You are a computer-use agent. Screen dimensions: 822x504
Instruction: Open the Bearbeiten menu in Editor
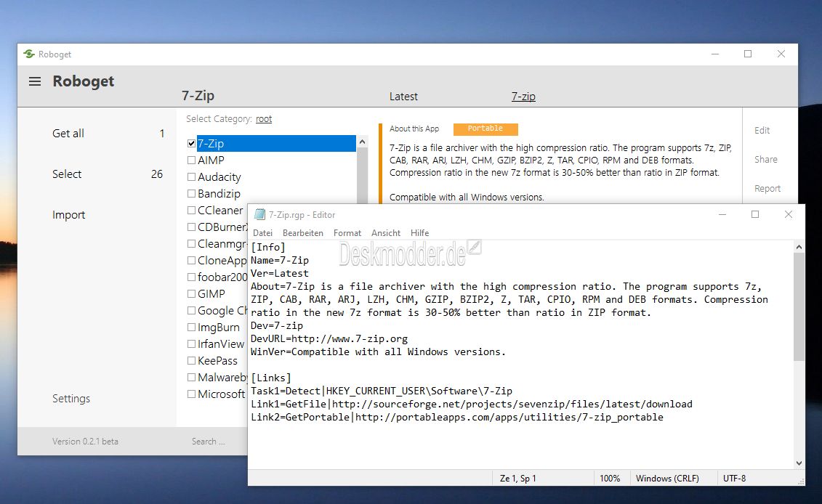coord(303,233)
